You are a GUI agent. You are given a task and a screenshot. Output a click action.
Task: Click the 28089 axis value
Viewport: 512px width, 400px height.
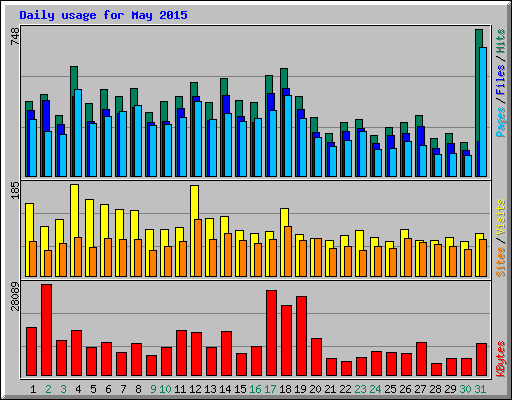(15, 296)
